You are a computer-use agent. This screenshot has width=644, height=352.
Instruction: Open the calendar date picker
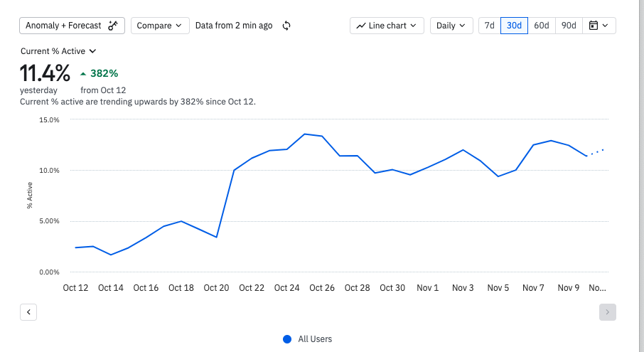[599, 26]
